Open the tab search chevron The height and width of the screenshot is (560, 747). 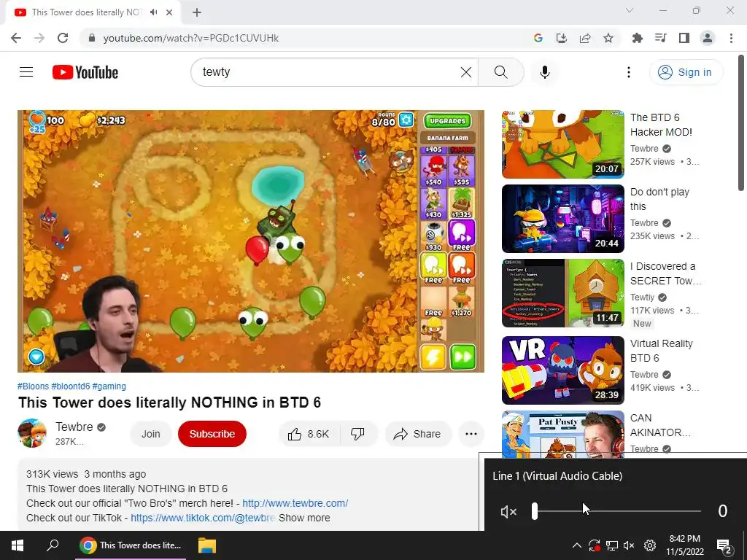pyautogui.click(x=630, y=10)
